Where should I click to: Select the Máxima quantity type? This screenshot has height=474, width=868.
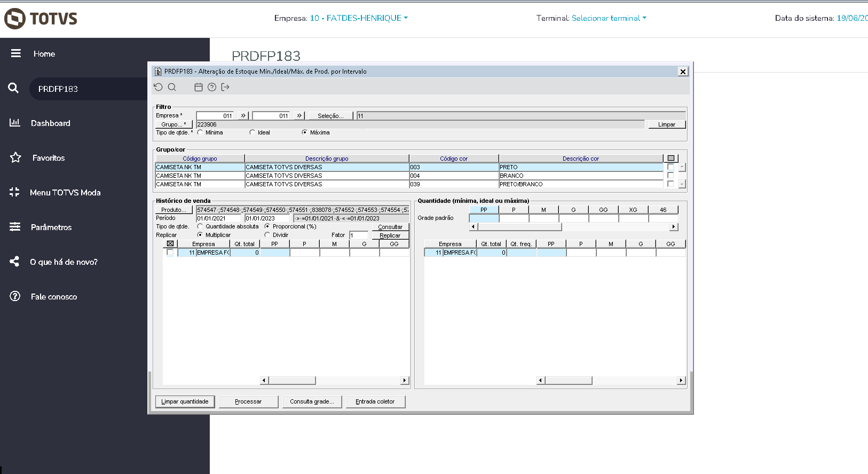pos(305,132)
